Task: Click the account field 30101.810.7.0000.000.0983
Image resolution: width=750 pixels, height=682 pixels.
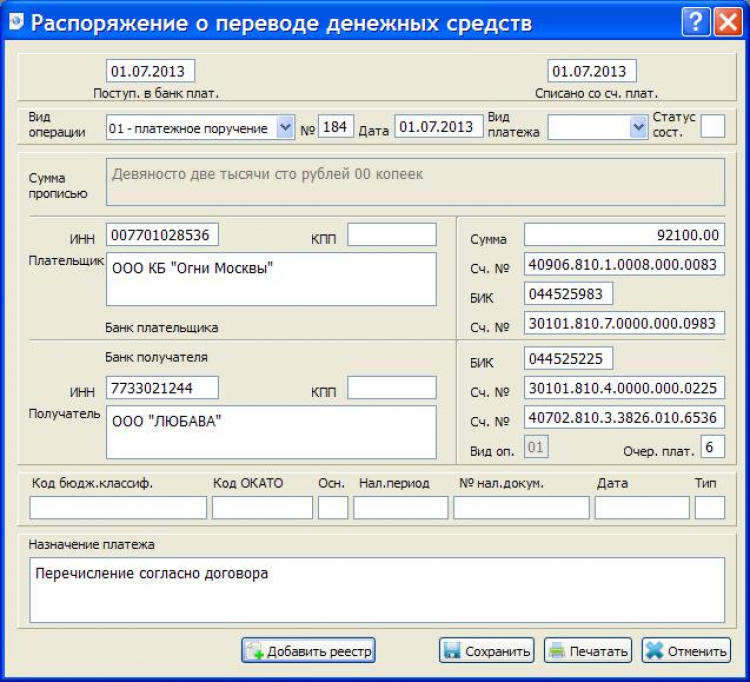Action: click(x=624, y=323)
